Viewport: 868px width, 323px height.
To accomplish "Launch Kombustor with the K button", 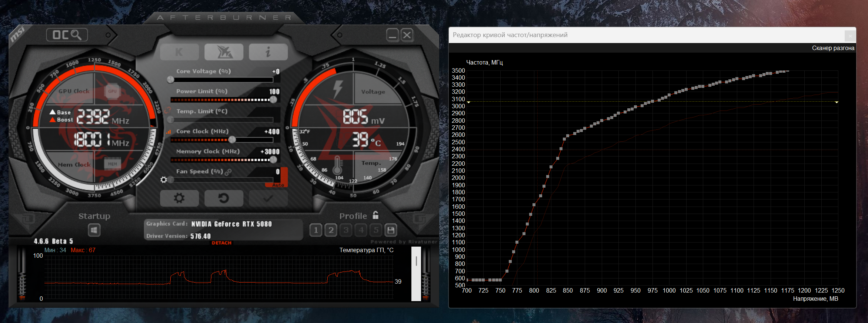I will (x=179, y=52).
